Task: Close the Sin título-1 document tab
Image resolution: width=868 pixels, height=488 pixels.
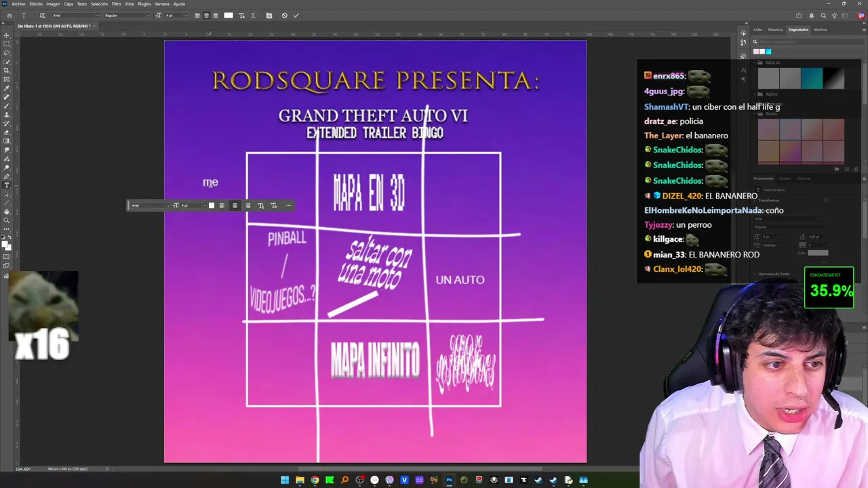Action: pyautogui.click(x=96, y=26)
